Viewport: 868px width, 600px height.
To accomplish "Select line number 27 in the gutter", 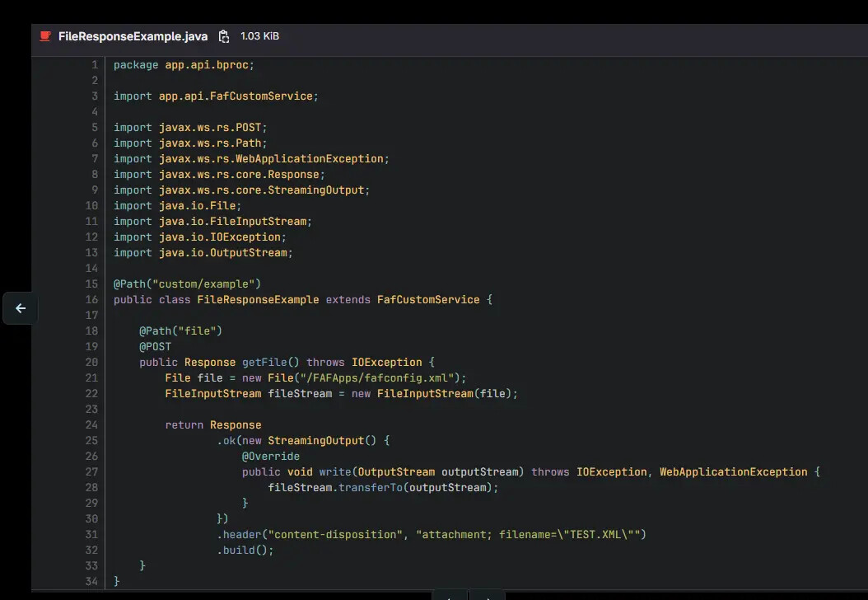I will coord(91,472).
